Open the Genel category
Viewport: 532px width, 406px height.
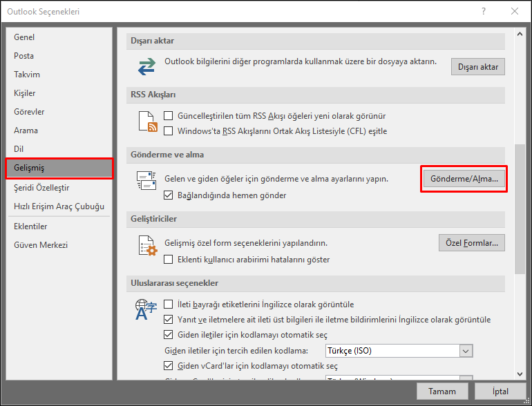(x=59, y=37)
